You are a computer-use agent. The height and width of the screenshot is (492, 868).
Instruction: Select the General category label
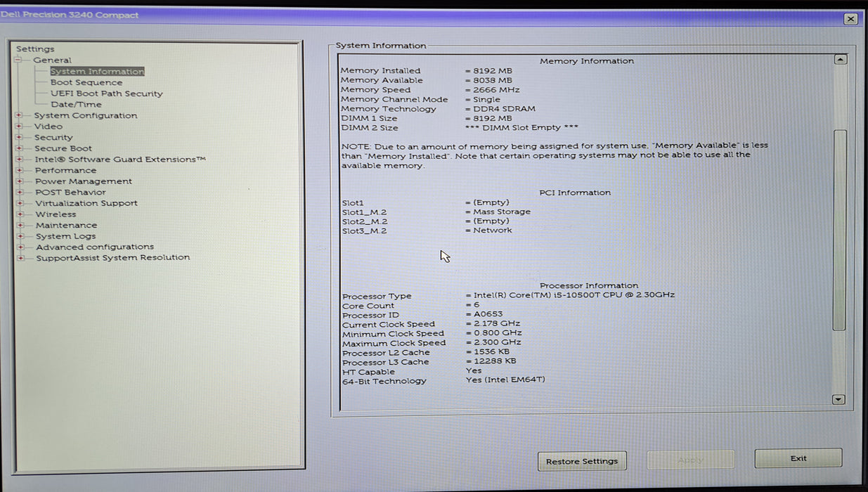(52, 60)
